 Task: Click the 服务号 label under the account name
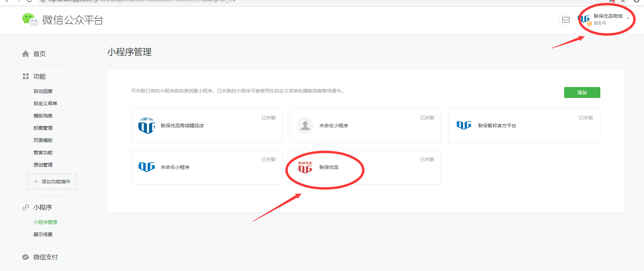pos(600,23)
